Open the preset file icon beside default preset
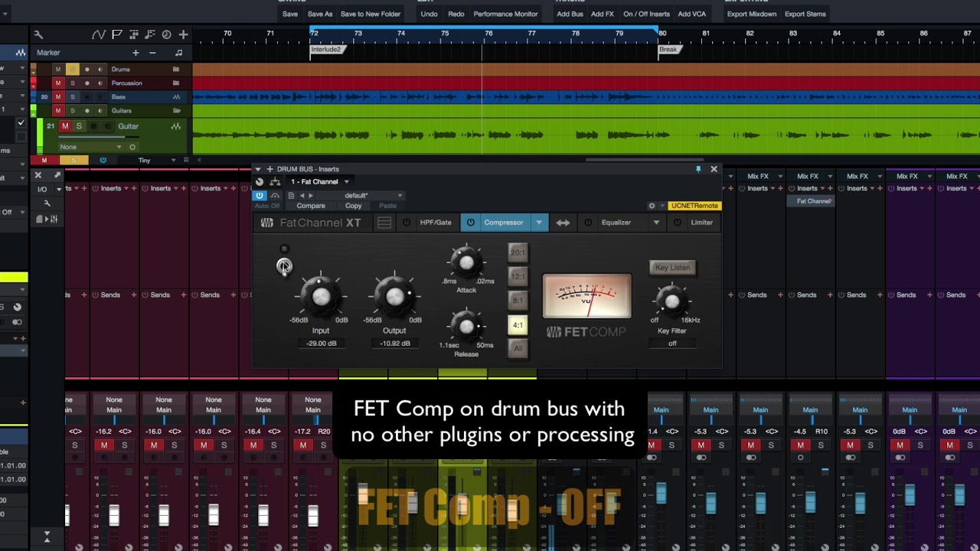980x551 pixels. click(291, 196)
